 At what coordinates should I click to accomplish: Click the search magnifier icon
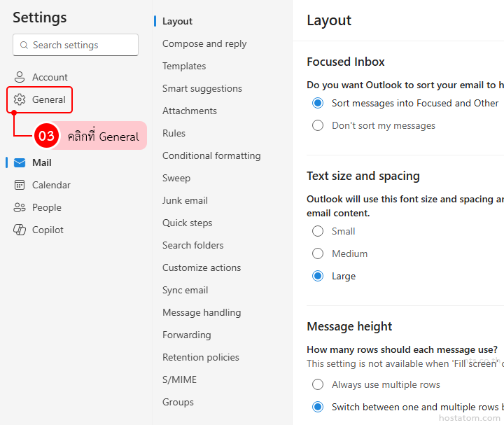[24, 45]
